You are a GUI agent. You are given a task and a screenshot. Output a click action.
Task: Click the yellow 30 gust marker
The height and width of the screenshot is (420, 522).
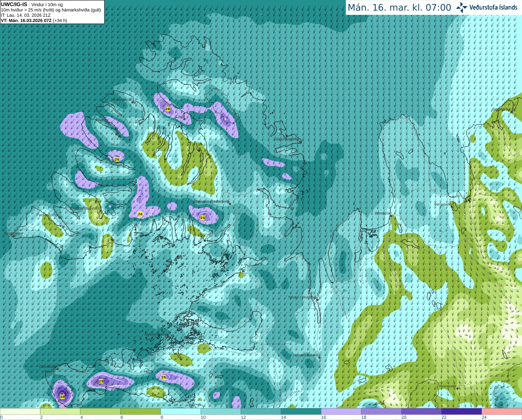click(62, 396)
